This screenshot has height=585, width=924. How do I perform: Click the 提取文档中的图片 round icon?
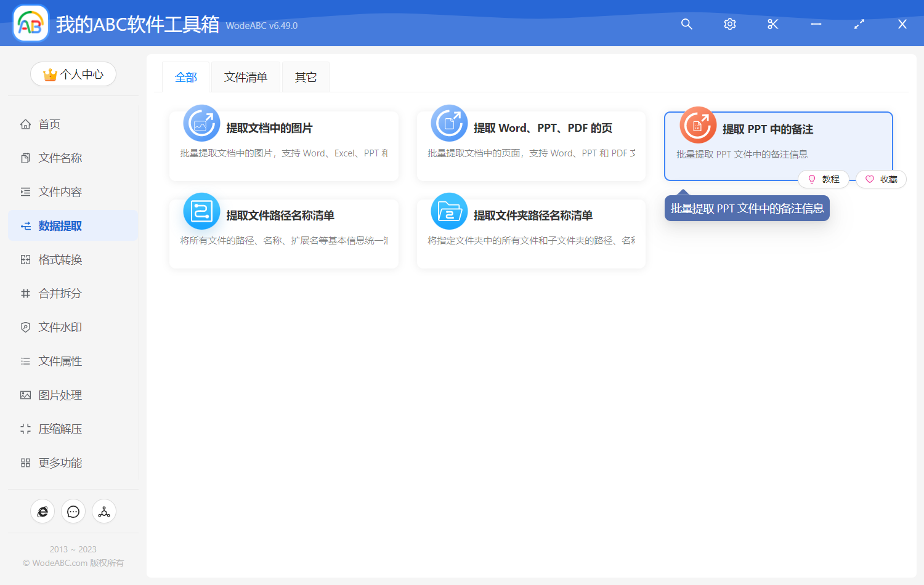(x=201, y=123)
